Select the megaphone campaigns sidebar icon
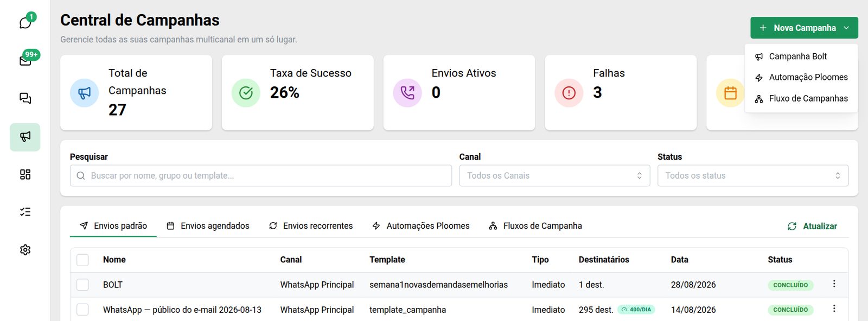 pyautogui.click(x=25, y=137)
